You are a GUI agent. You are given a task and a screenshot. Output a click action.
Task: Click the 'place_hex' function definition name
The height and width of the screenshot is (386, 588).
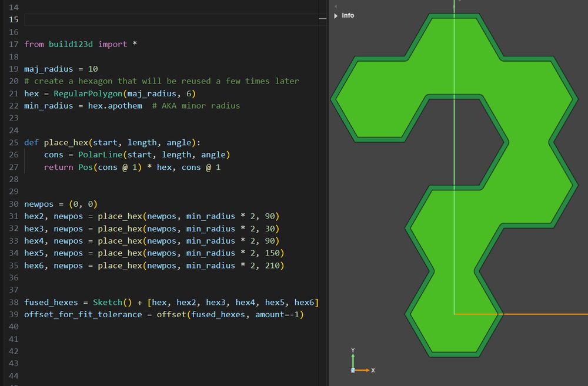click(x=66, y=143)
